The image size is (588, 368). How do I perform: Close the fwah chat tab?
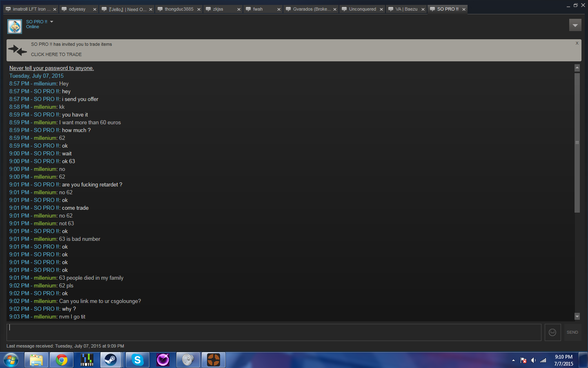[x=279, y=9]
